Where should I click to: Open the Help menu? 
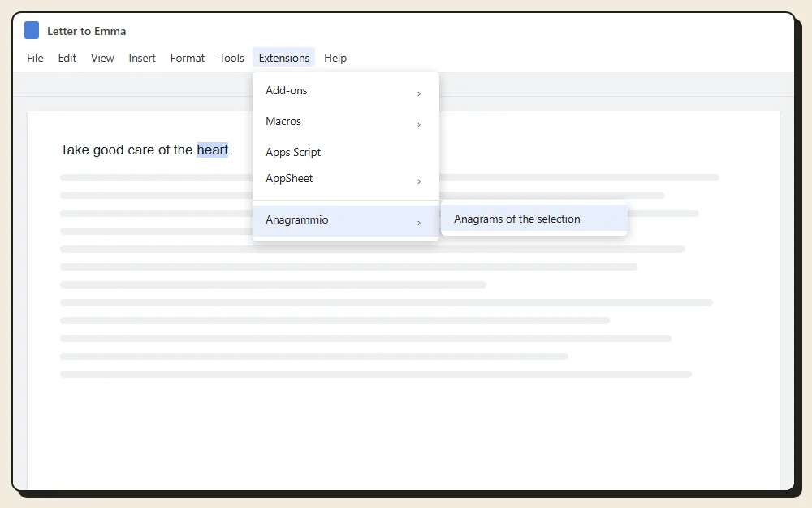coord(335,58)
